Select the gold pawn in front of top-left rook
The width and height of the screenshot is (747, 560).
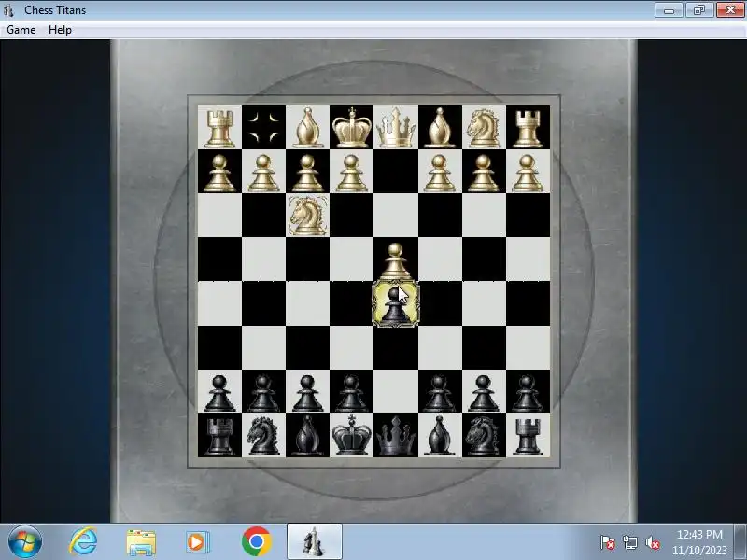219,173
